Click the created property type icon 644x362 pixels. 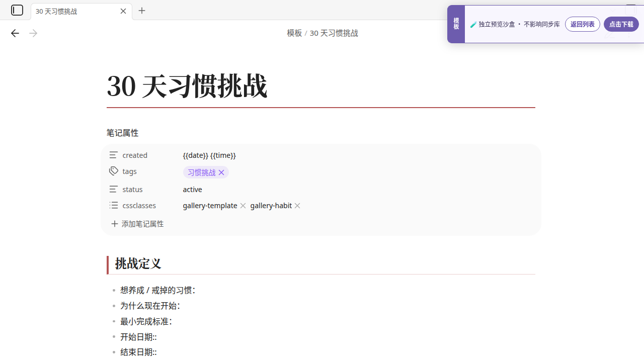pyautogui.click(x=114, y=155)
